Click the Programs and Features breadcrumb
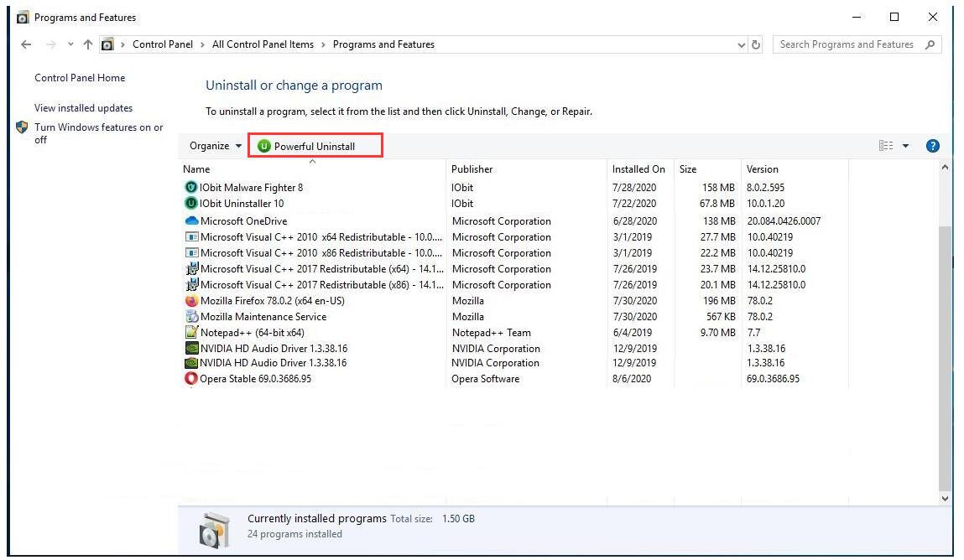Viewport: 964px width, 560px height. (383, 44)
